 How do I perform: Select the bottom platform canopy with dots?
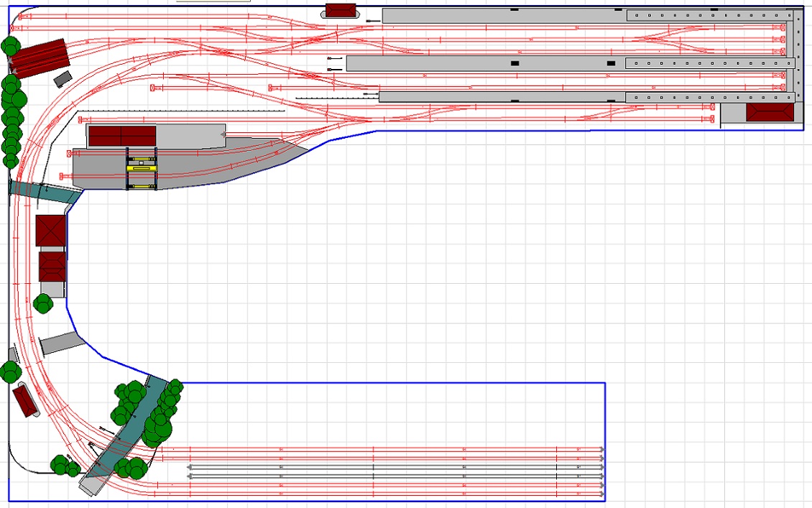(x=706, y=97)
